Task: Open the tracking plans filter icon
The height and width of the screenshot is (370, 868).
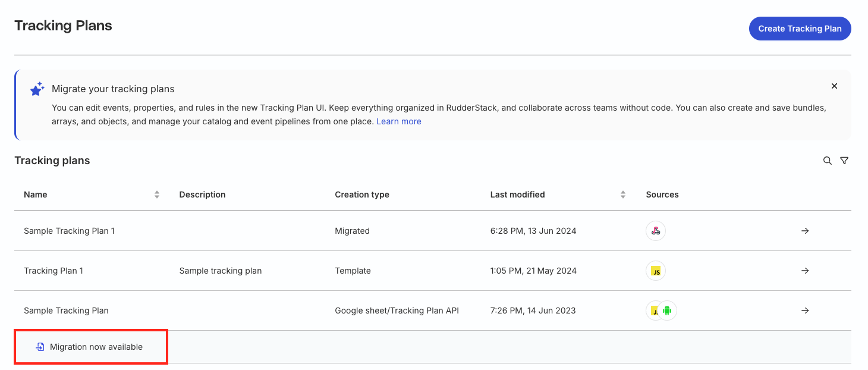Action: click(844, 161)
